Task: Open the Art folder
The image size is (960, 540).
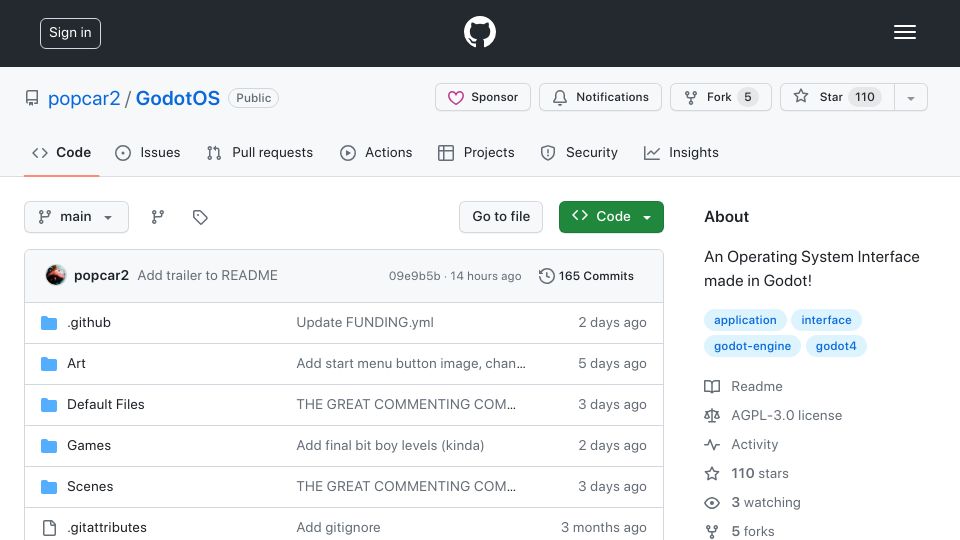Action: tap(76, 364)
